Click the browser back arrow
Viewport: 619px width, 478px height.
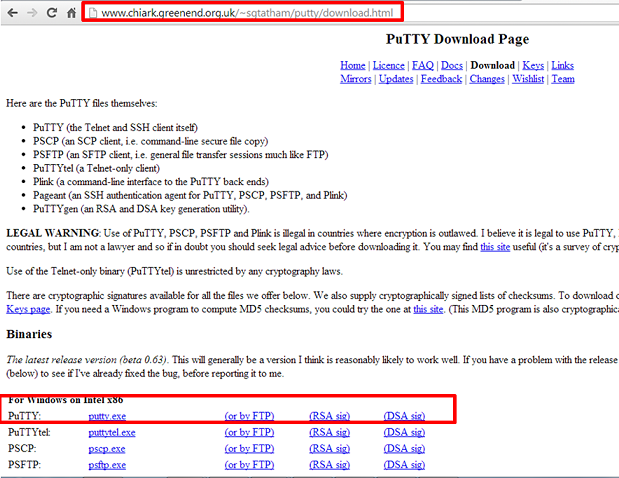click(x=11, y=13)
